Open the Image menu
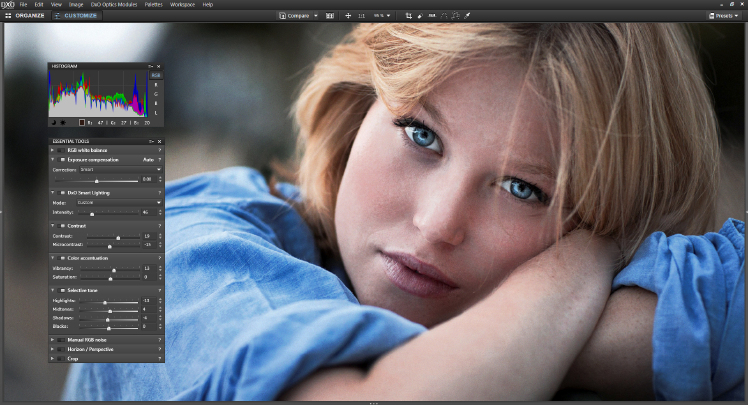This screenshot has width=748, height=405. pyautogui.click(x=76, y=4)
